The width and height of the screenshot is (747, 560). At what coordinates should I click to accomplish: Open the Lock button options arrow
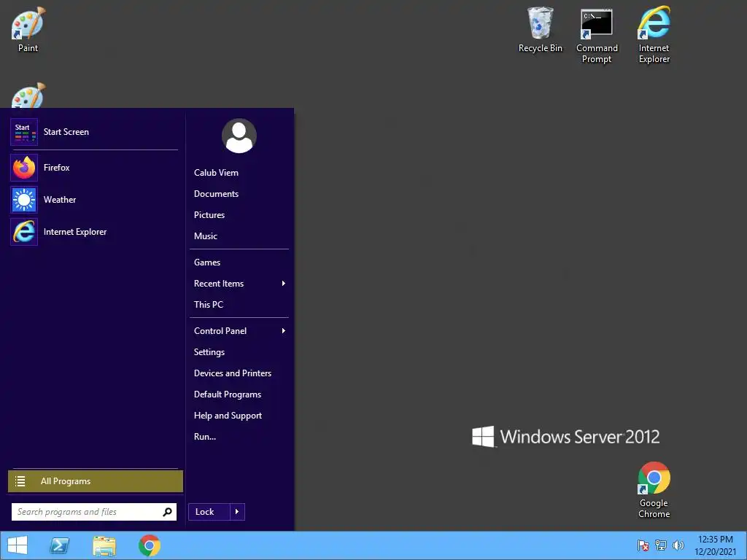click(x=237, y=512)
